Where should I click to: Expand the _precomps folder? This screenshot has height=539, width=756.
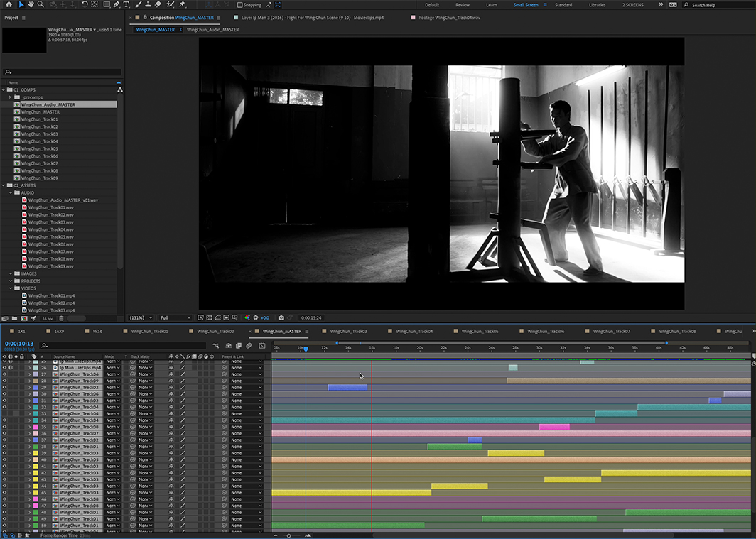tap(10, 97)
